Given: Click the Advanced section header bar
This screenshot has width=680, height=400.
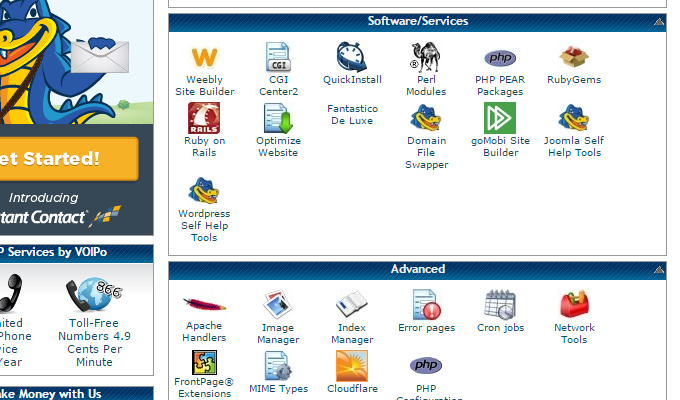Looking at the screenshot, I should click(418, 269).
